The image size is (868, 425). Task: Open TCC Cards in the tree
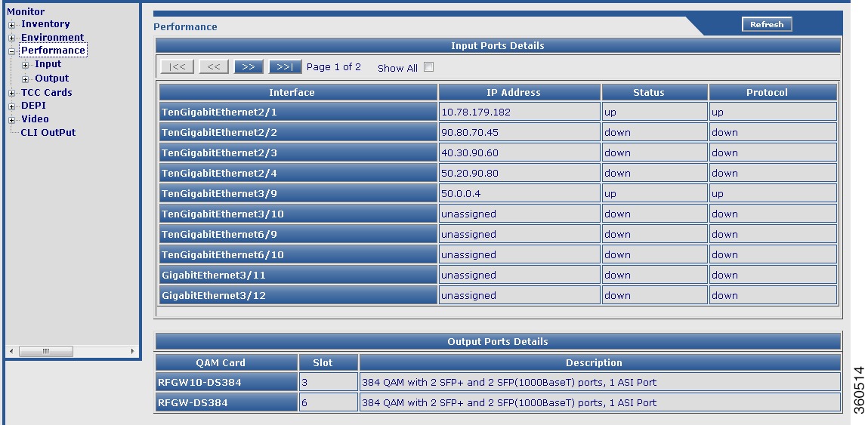click(47, 92)
